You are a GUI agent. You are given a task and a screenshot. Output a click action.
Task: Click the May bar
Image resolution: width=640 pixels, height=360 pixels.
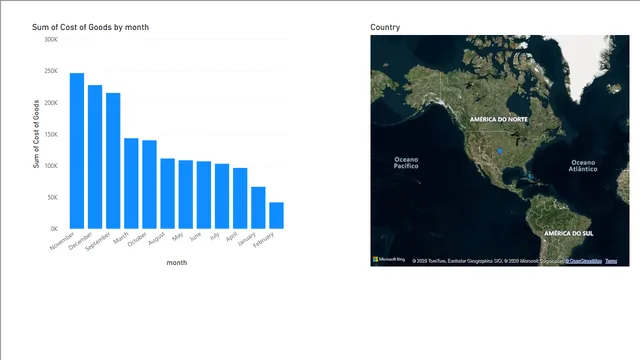click(x=186, y=194)
